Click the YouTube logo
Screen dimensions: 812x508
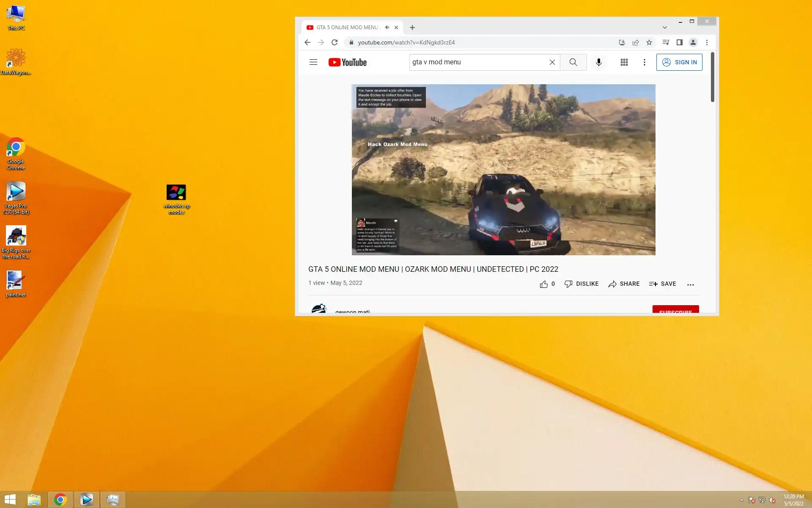click(348, 62)
